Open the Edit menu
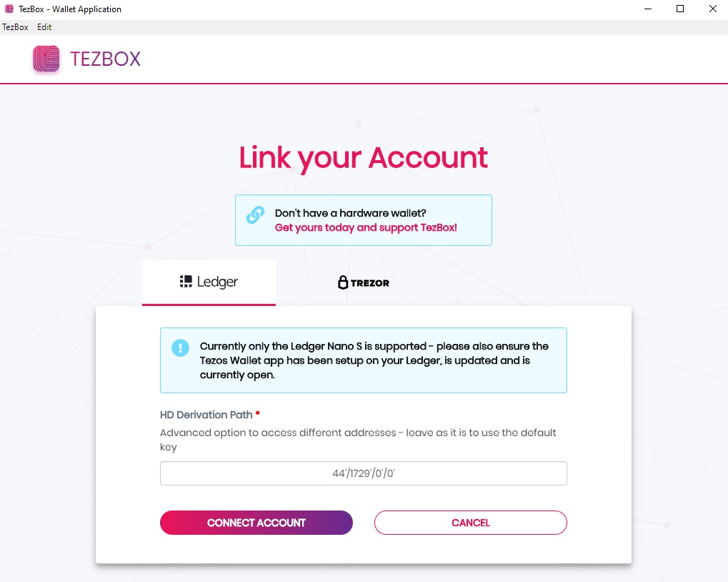Viewport: 728px width, 582px height. (44, 27)
